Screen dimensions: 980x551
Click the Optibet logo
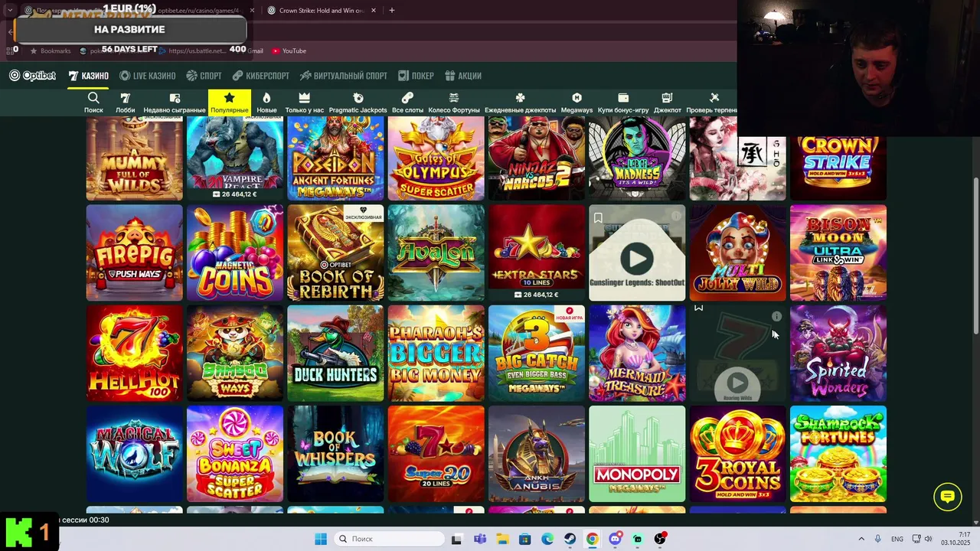(33, 76)
